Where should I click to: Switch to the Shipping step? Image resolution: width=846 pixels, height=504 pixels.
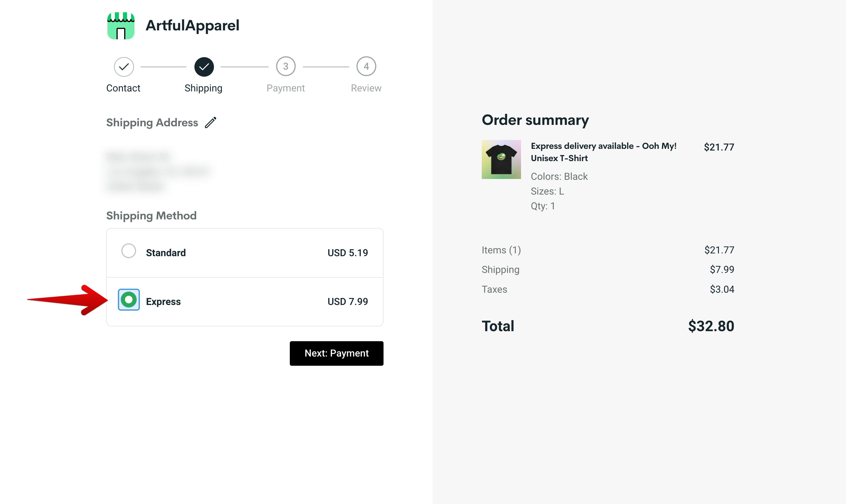pos(204,88)
